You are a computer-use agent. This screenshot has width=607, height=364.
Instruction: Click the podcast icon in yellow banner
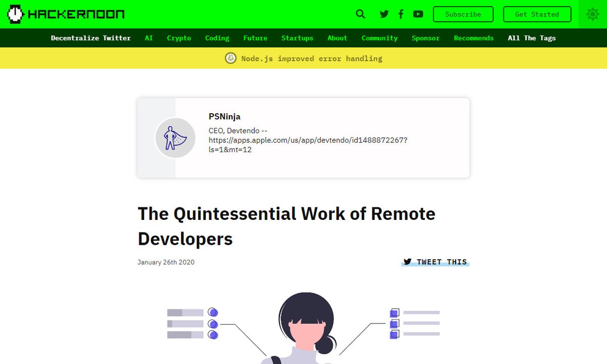pos(231,59)
